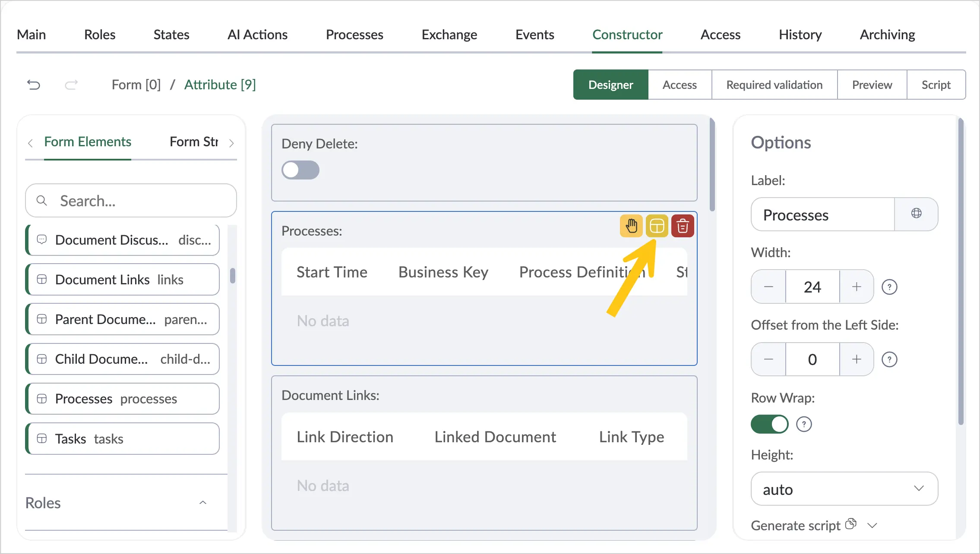Toggle the Deny Delete switch

click(300, 170)
